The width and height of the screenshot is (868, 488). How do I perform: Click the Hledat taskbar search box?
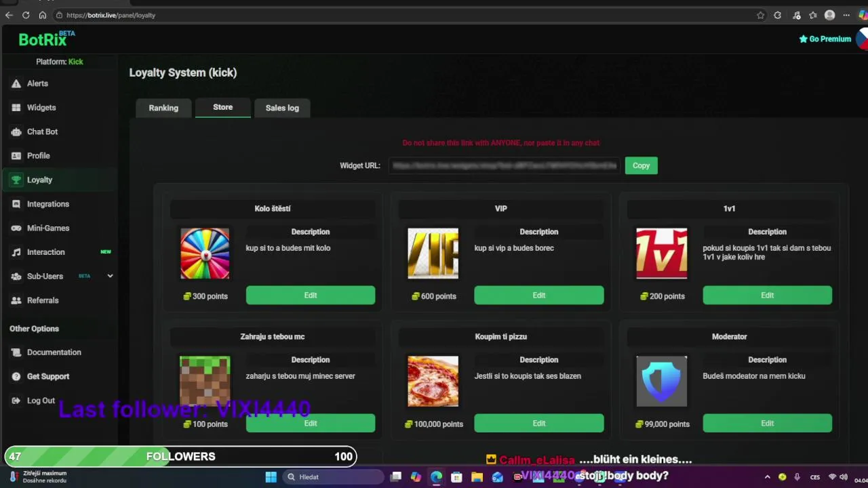point(333,476)
